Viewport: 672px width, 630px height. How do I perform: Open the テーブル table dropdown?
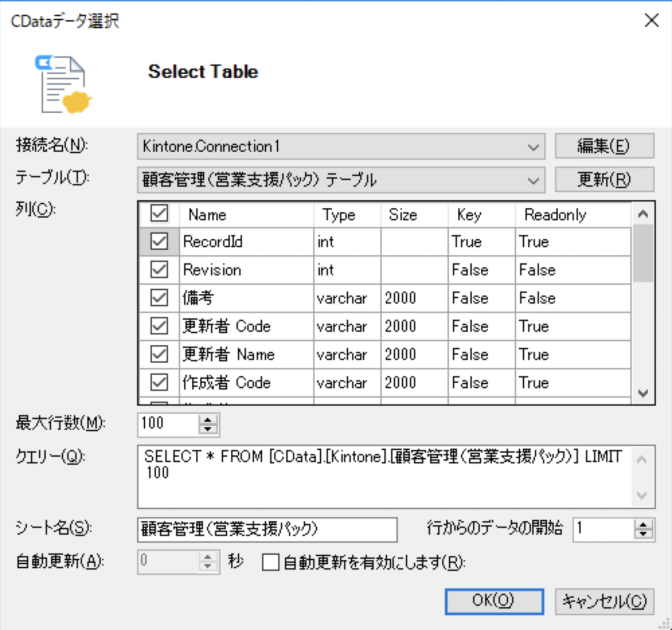pyautogui.click(x=534, y=179)
